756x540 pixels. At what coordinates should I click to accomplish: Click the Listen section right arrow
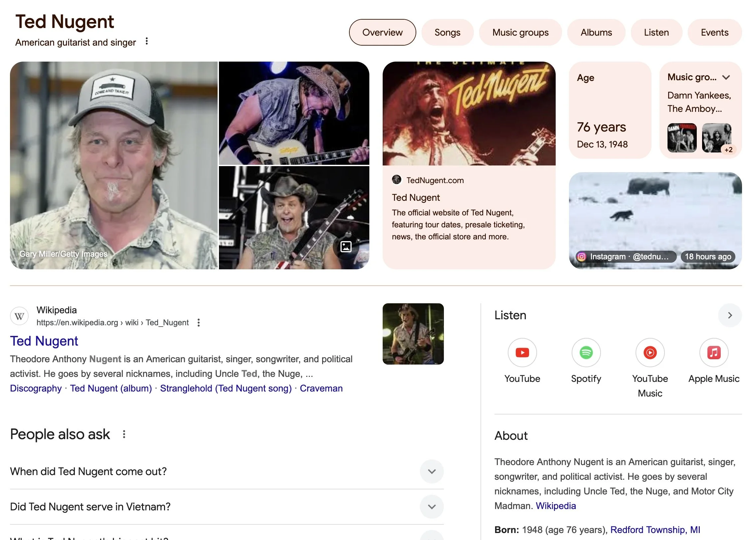tap(730, 315)
